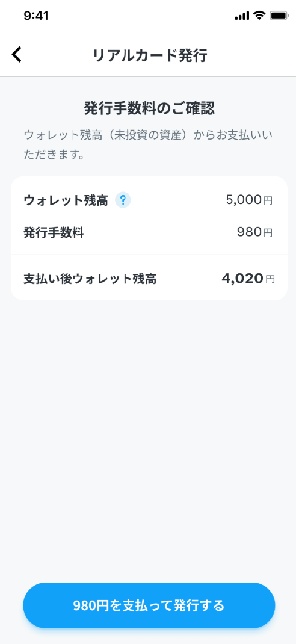
Task: Tap the 980円 issuance fee amount
Action: [x=254, y=232]
